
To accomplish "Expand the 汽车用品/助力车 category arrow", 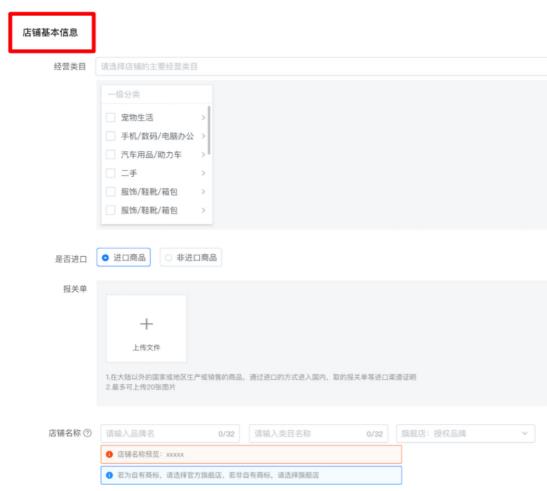I will [203, 154].
